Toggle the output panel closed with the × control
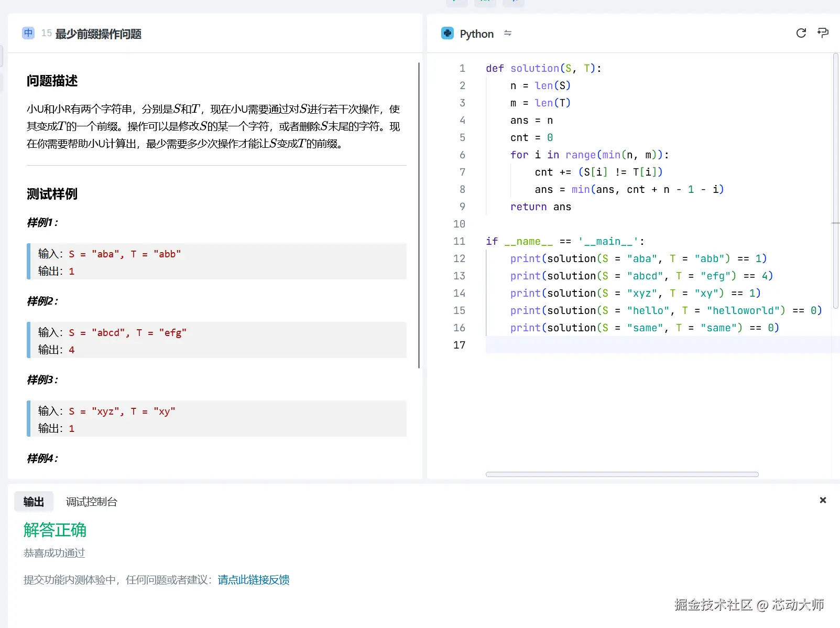This screenshot has height=628, width=840. coord(823,500)
